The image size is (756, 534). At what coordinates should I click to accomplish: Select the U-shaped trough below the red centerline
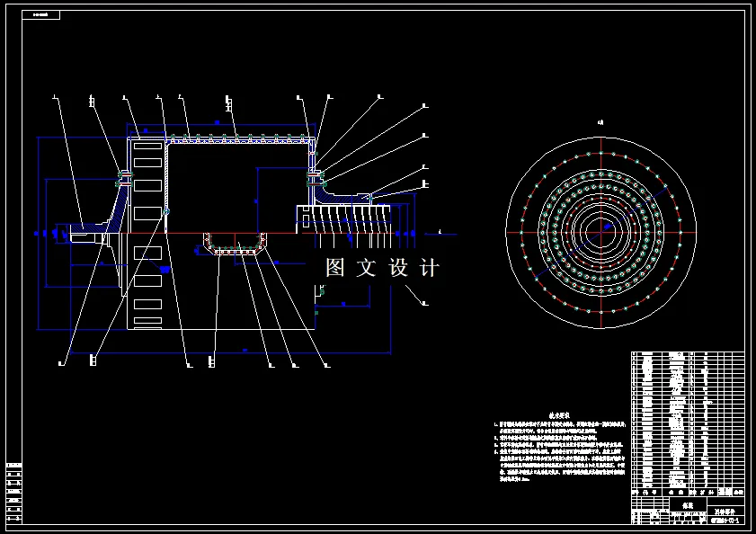click(235, 244)
